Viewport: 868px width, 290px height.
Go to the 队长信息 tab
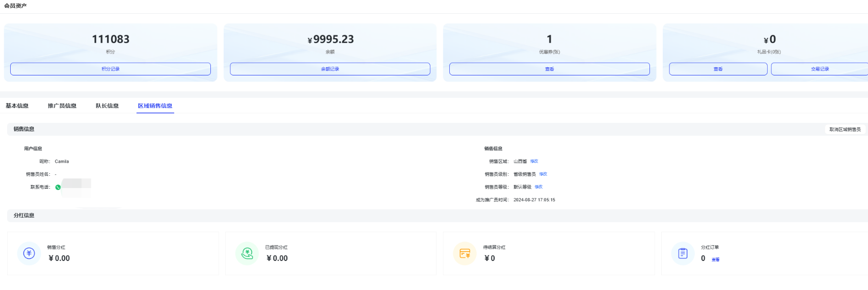click(107, 106)
